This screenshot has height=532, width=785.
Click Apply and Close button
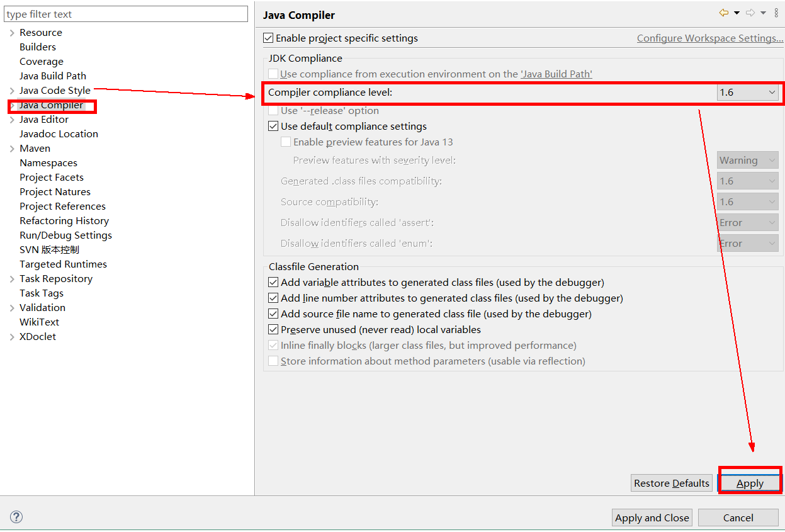click(x=652, y=518)
